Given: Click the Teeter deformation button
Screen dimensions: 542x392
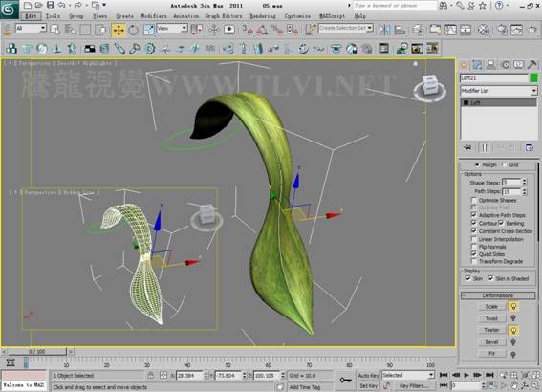Looking at the screenshot, I should coord(491,330).
